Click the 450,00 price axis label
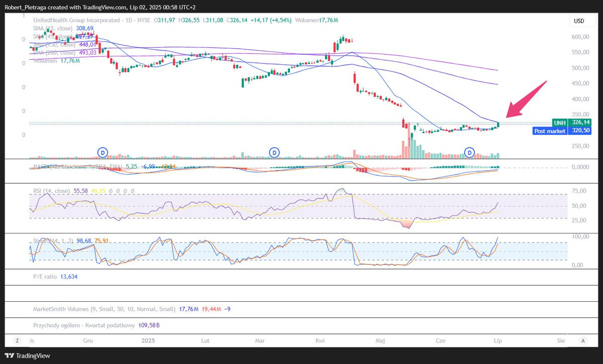 pos(579,84)
